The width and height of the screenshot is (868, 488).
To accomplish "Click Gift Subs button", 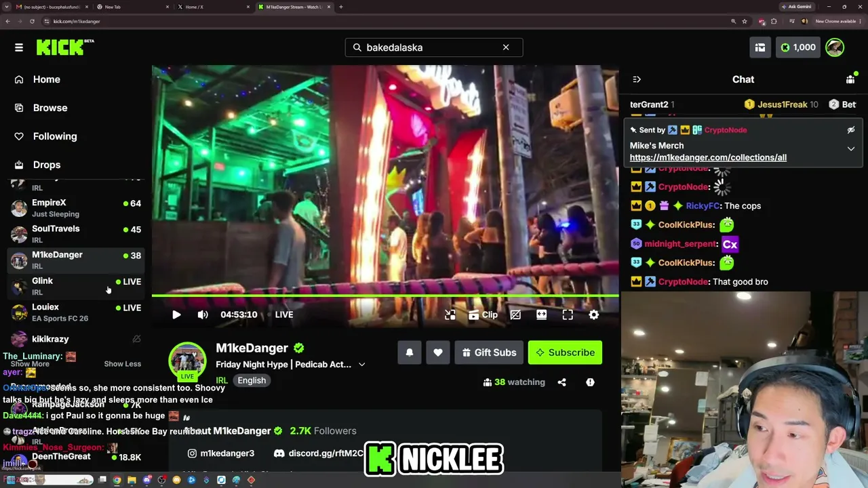I will [x=489, y=352].
